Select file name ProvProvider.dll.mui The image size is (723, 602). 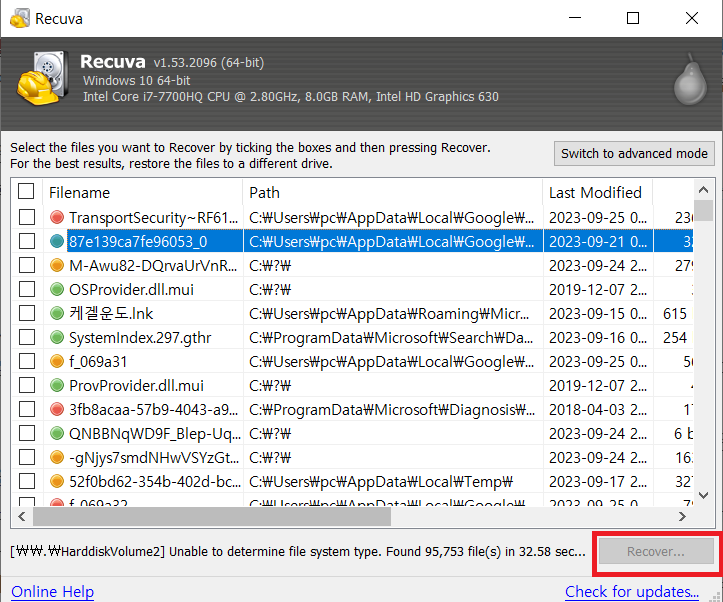(136, 385)
